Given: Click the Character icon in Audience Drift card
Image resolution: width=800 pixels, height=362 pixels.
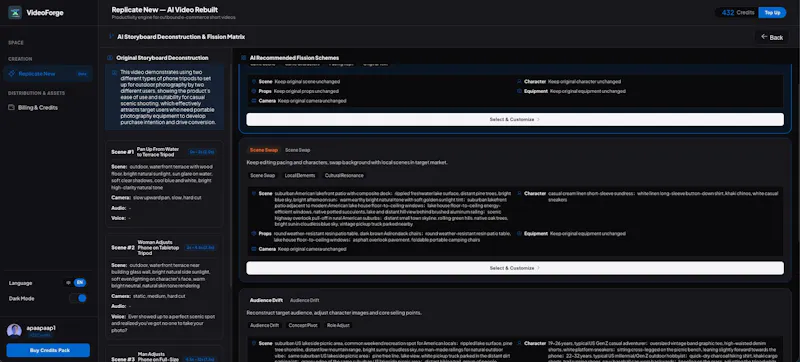Looking at the screenshot, I should (x=519, y=344).
